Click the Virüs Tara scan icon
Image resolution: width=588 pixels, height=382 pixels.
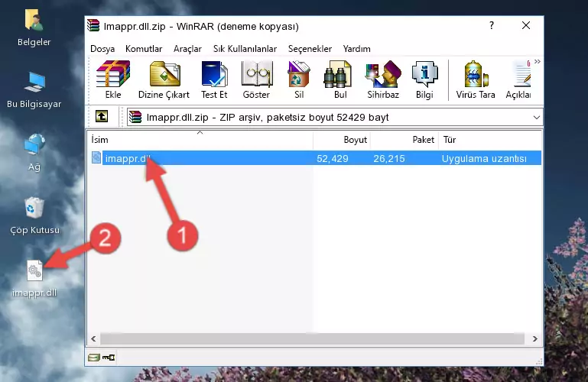(476, 74)
